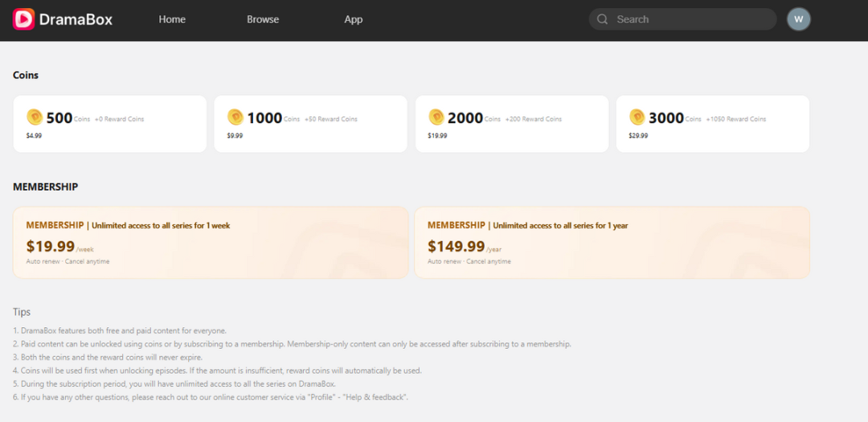Click the search magnifier icon
This screenshot has width=868, height=422.
coord(602,19)
